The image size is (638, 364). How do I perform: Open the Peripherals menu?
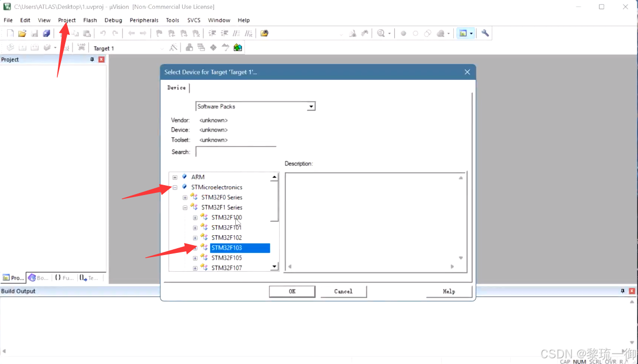(x=144, y=20)
